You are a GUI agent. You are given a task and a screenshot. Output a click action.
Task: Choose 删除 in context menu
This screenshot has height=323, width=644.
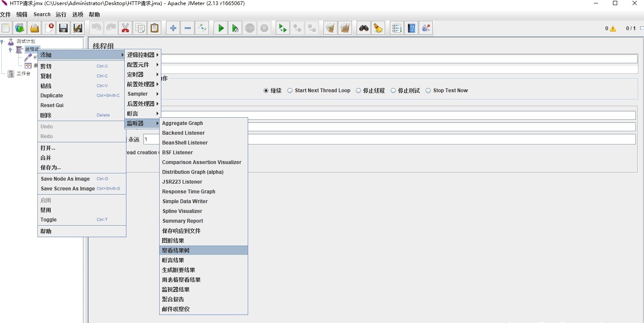click(x=82, y=115)
